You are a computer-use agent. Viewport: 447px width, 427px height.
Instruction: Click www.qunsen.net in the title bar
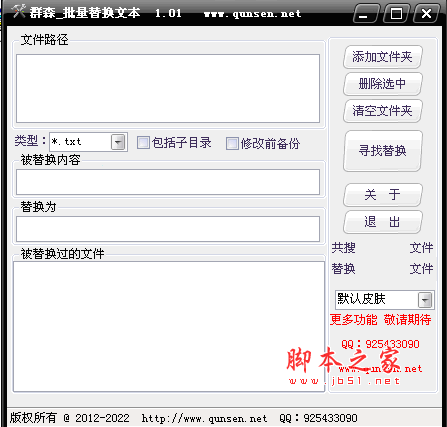coord(252,14)
